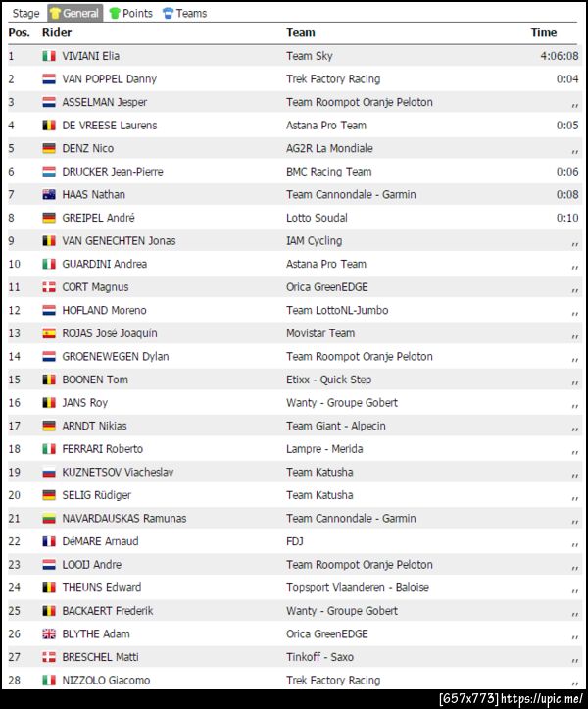This screenshot has height=709, width=588.
Task: Open rider profile for Van Poppel Danny
Action: (x=109, y=79)
